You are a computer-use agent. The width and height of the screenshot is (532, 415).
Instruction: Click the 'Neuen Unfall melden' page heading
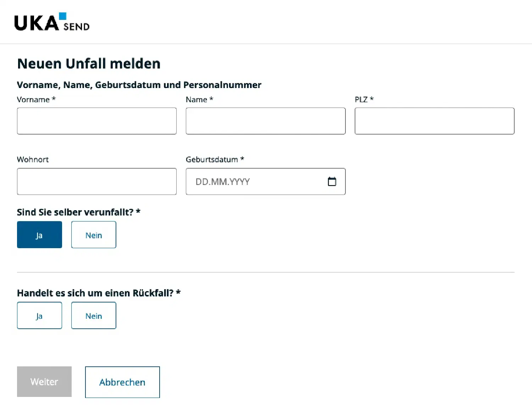pyautogui.click(x=89, y=63)
